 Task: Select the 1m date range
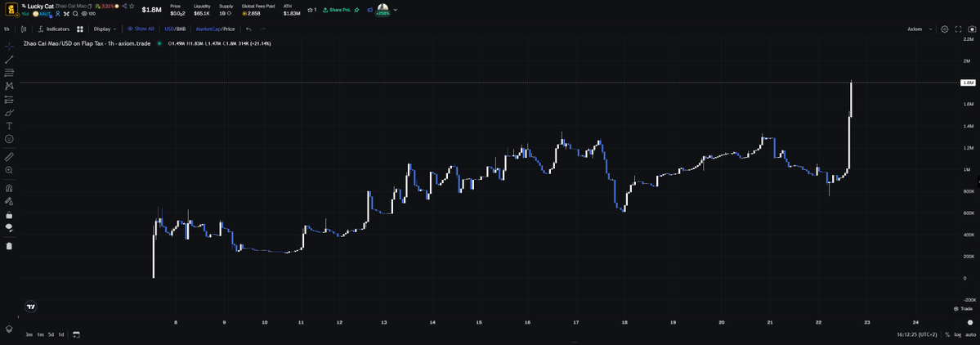pyautogui.click(x=41, y=334)
